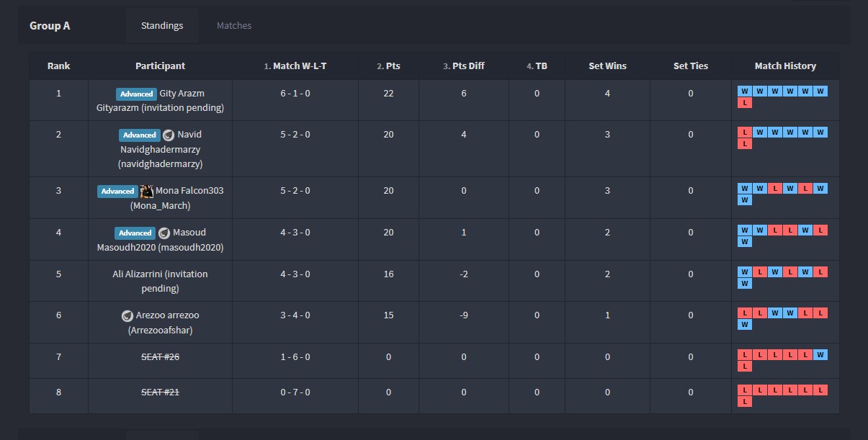Click the Advanced badge next to Masoud
The height and width of the screenshot is (440, 868).
point(135,233)
